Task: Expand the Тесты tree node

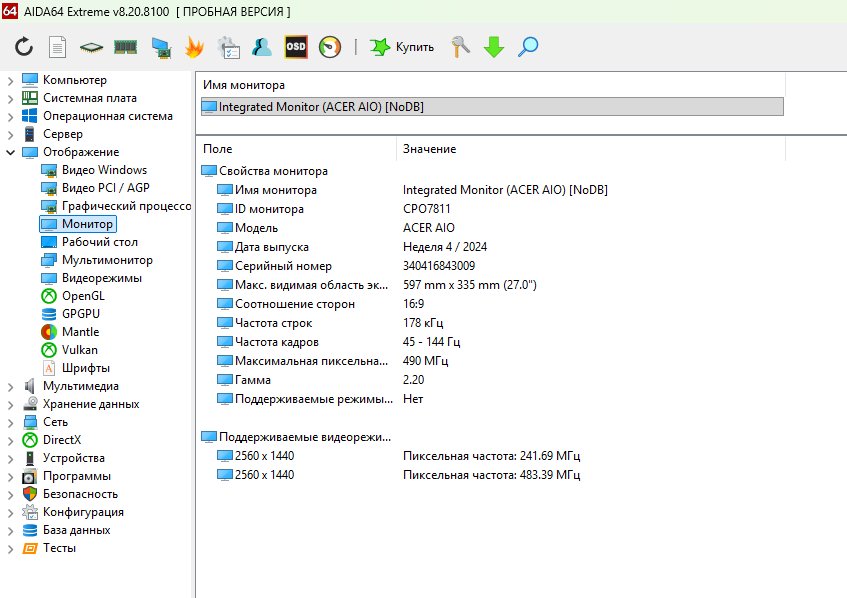Action: click(x=10, y=548)
